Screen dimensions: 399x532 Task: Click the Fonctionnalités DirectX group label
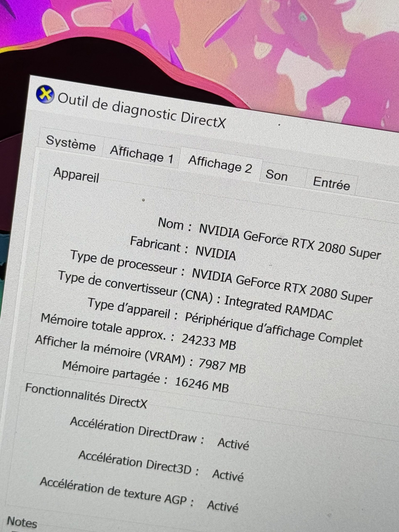[x=86, y=396]
